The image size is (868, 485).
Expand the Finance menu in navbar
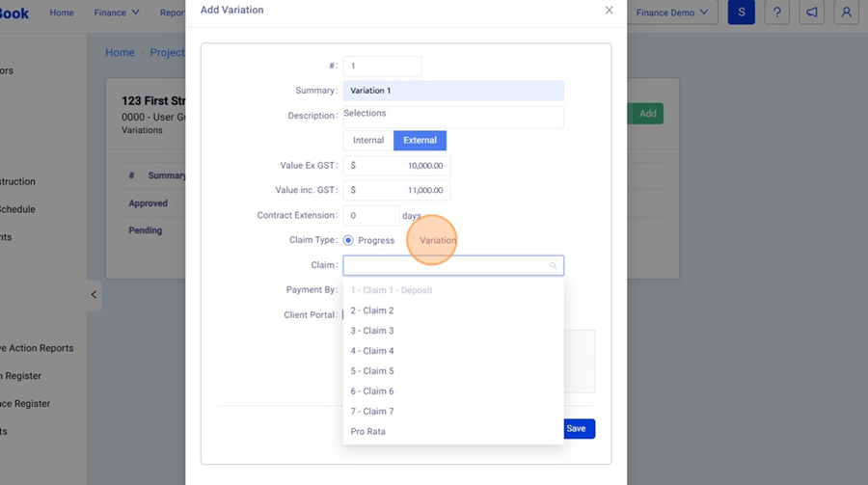click(117, 13)
